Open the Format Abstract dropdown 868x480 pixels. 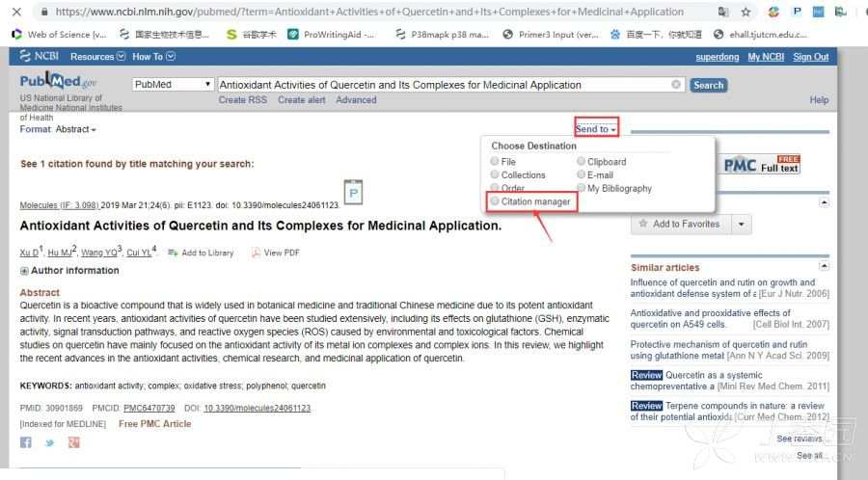tap(58, 129)
